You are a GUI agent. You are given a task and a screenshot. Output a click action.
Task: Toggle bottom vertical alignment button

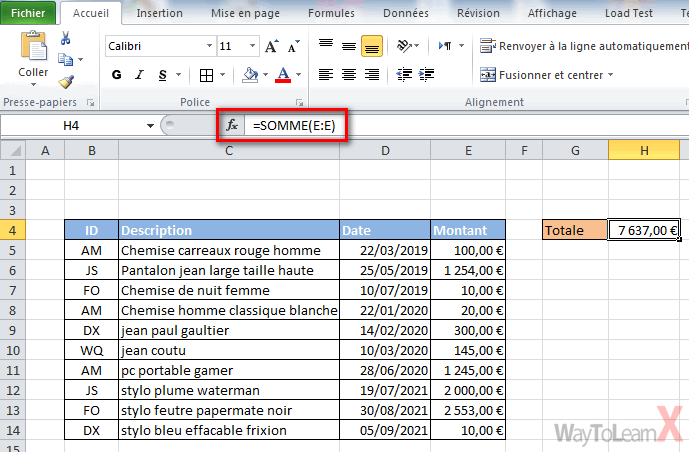[x=372, y=46]
